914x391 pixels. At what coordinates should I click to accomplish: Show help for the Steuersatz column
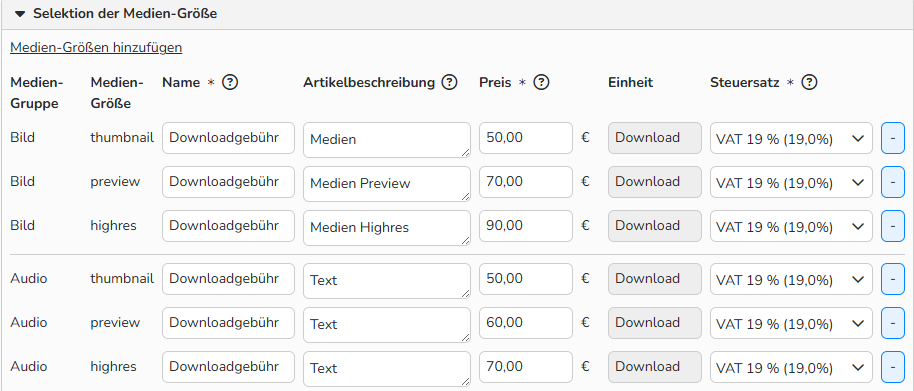point(809,83)
